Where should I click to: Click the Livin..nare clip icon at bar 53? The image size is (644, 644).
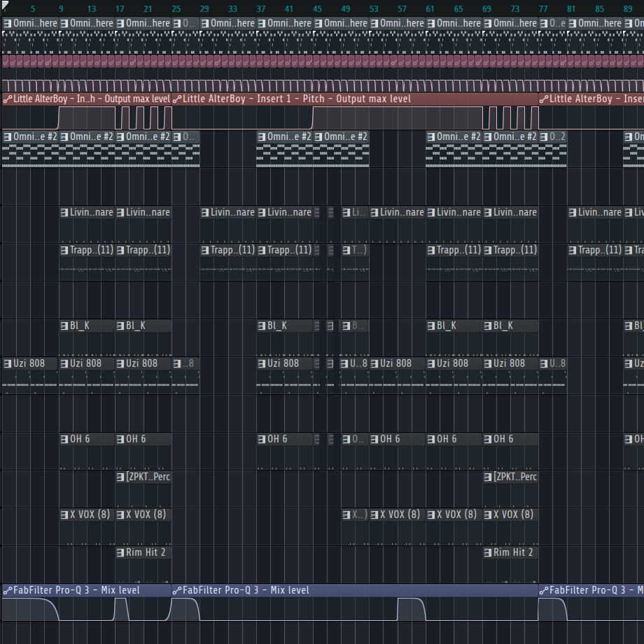(x=374, y=212)
